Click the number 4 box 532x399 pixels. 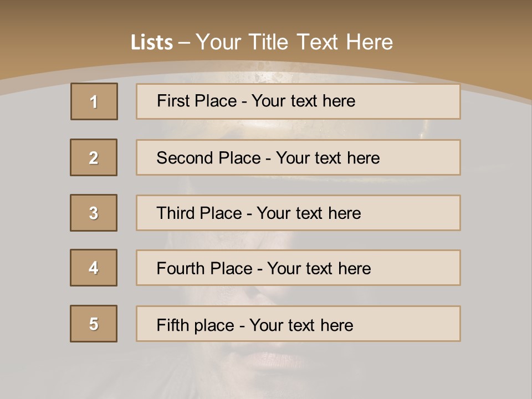(x=94, y=268)
